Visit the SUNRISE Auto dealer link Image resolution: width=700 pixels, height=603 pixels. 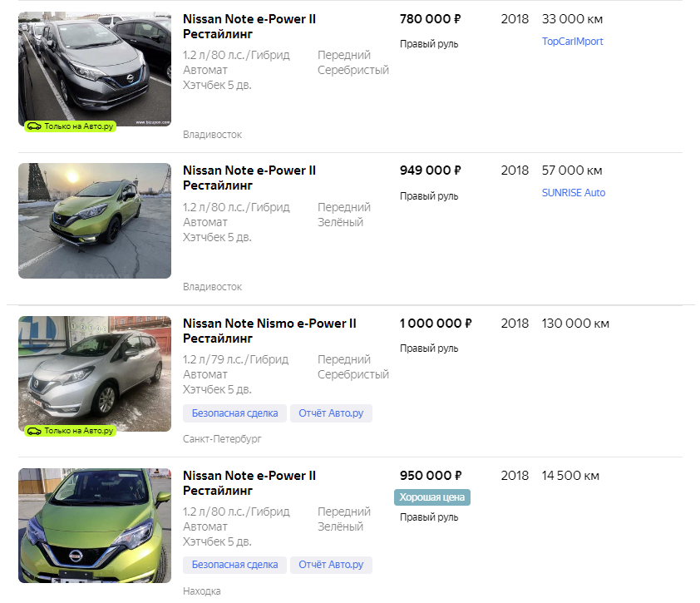574,192
